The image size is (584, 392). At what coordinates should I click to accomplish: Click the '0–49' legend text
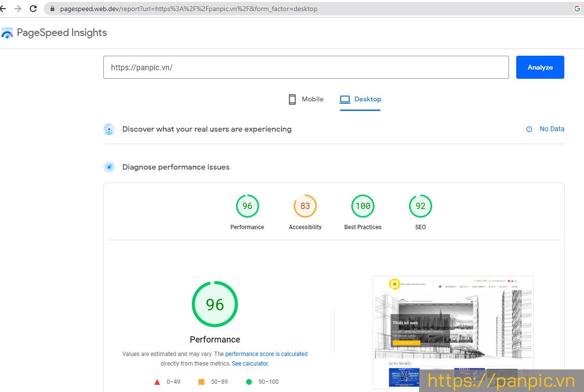pyautogui.click(x=174, y=382)
